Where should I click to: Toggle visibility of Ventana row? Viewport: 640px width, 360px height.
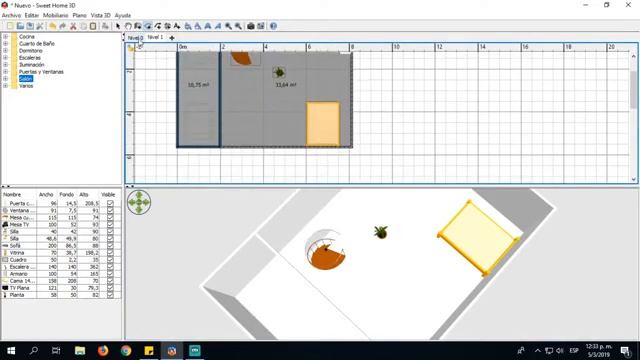[110, 210]
